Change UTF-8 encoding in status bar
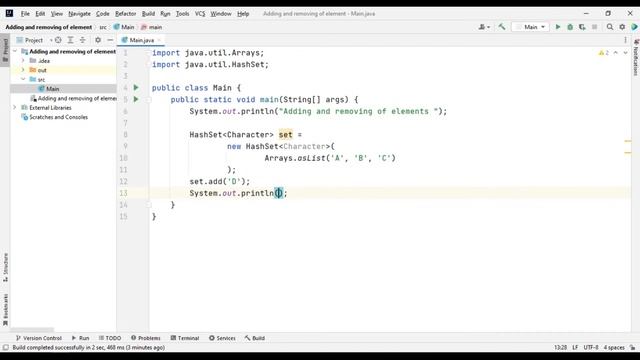Screen dimensions: 640x360 click(x=591, y=347)
